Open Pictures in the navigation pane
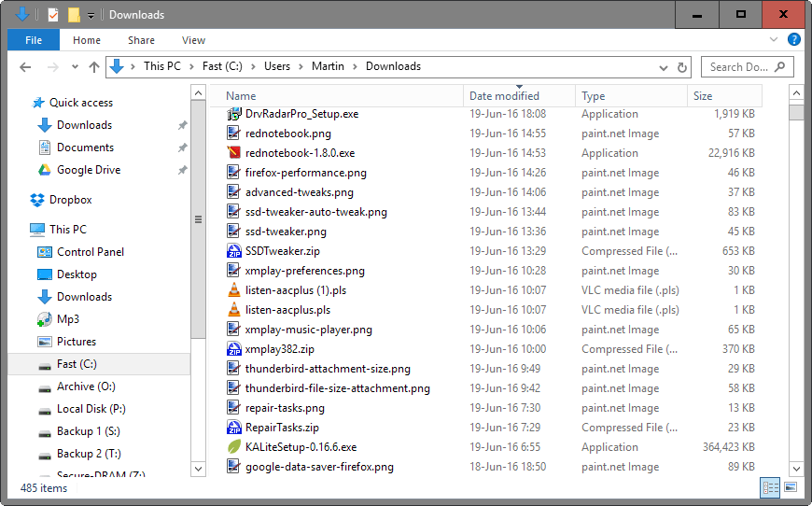 (77, 342)
